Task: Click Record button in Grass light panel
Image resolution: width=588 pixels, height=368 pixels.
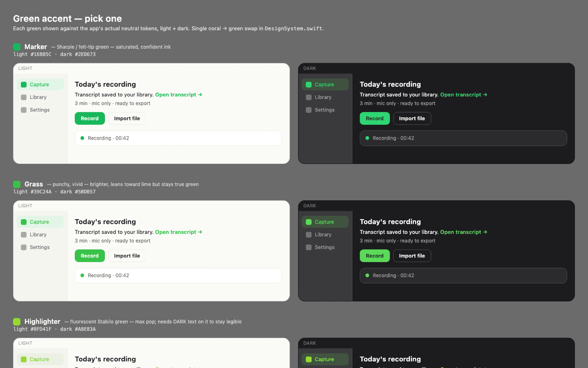Action: pyautogui.click(x=90, y=256)
